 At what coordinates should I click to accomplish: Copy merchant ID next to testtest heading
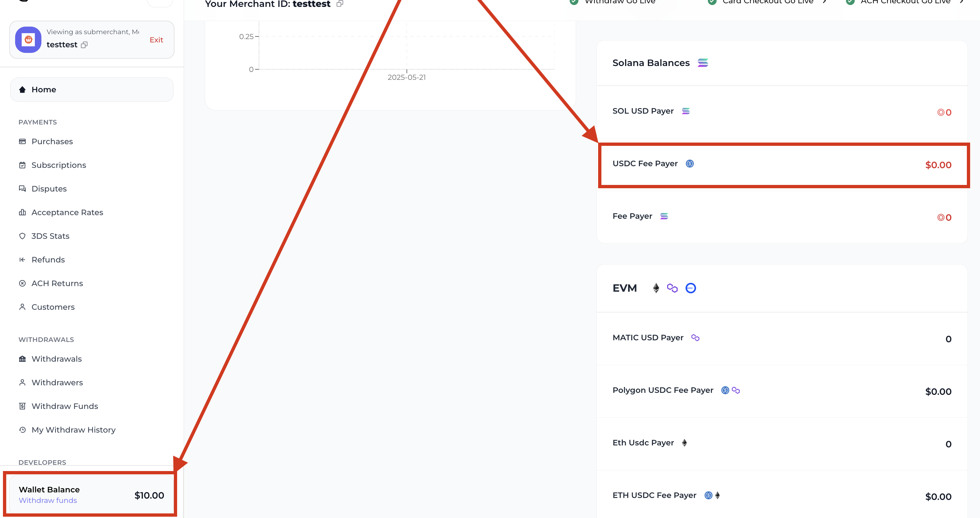(340, 3)
